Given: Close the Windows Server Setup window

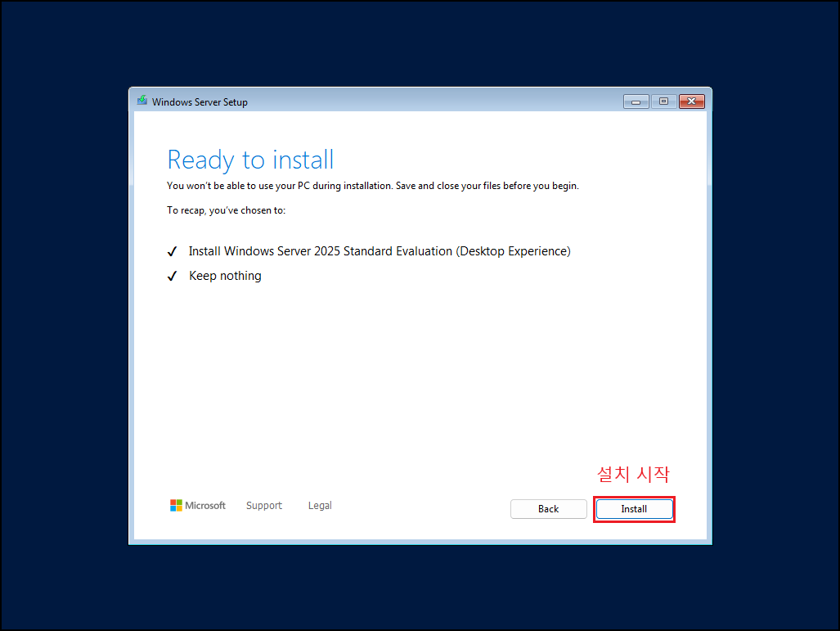Looking at the screenshot, I should point(692,101).
